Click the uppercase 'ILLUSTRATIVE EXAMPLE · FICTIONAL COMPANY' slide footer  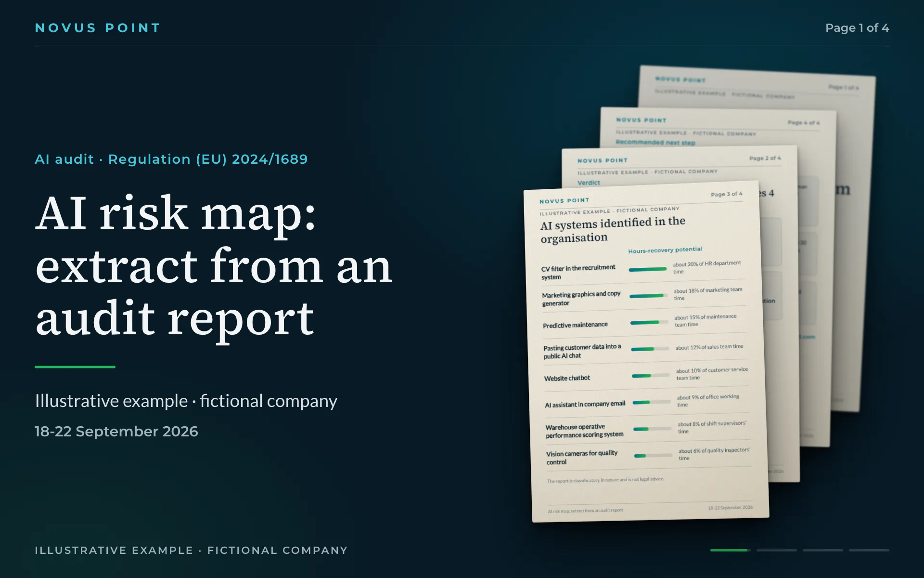click(191, 550)
